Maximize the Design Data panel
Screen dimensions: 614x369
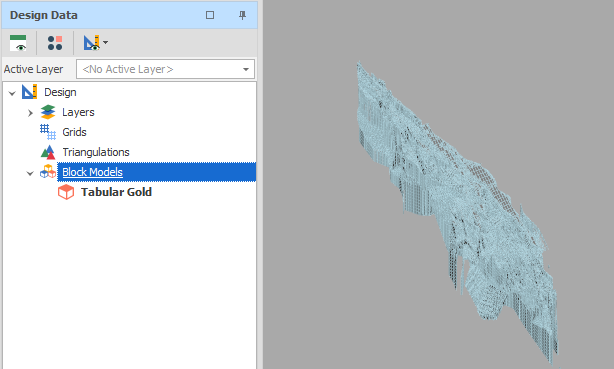210,15
